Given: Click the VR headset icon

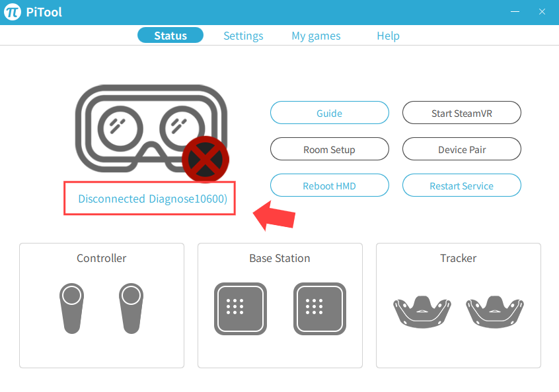Looking at the screenshot, I should coord(151,128).
